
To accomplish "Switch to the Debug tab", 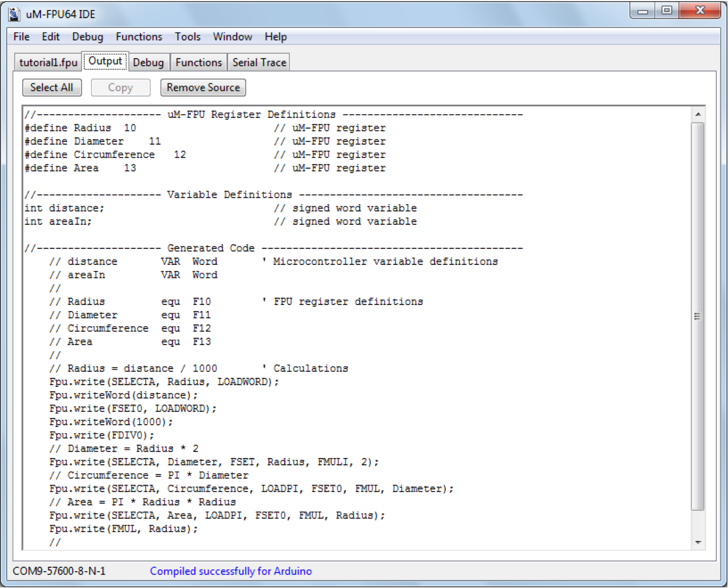I will pos(148,62).
